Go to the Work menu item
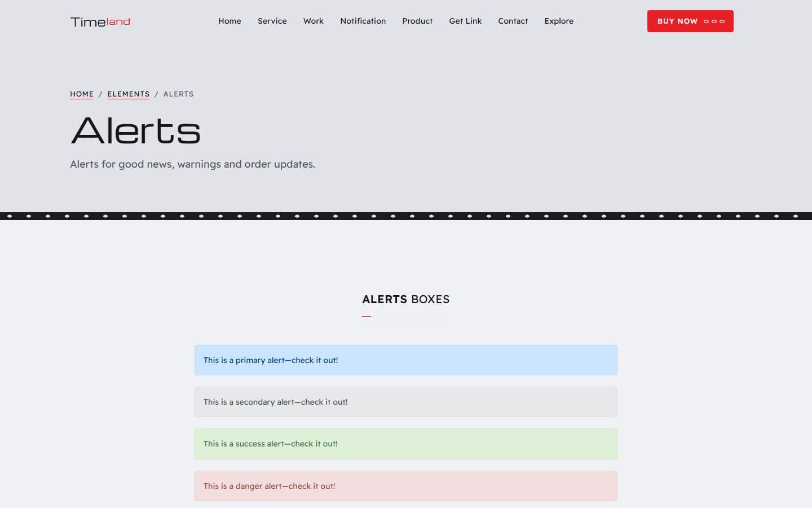 314,21
